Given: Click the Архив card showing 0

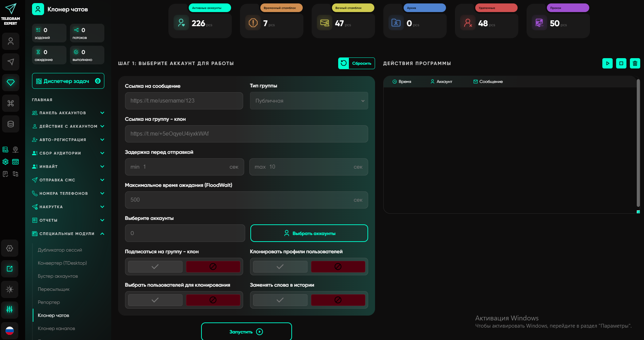Looking at the screenshot, I should 415,21.
